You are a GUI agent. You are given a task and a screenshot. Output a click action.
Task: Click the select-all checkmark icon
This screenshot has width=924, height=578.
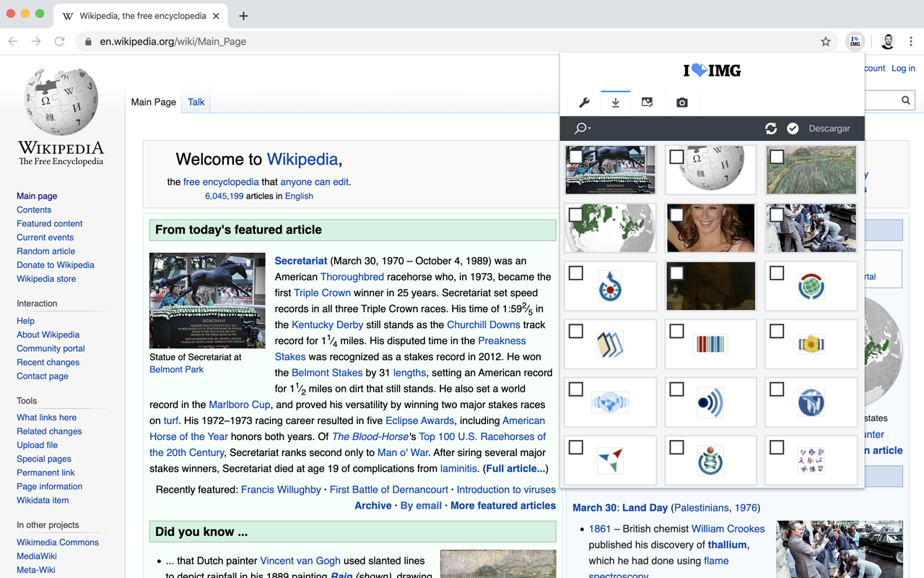click(793, 129)
